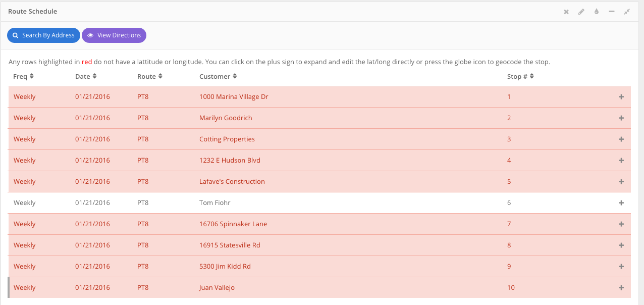
Task: Click the date in Juan Vallejo row
Action: click(92, 288)
